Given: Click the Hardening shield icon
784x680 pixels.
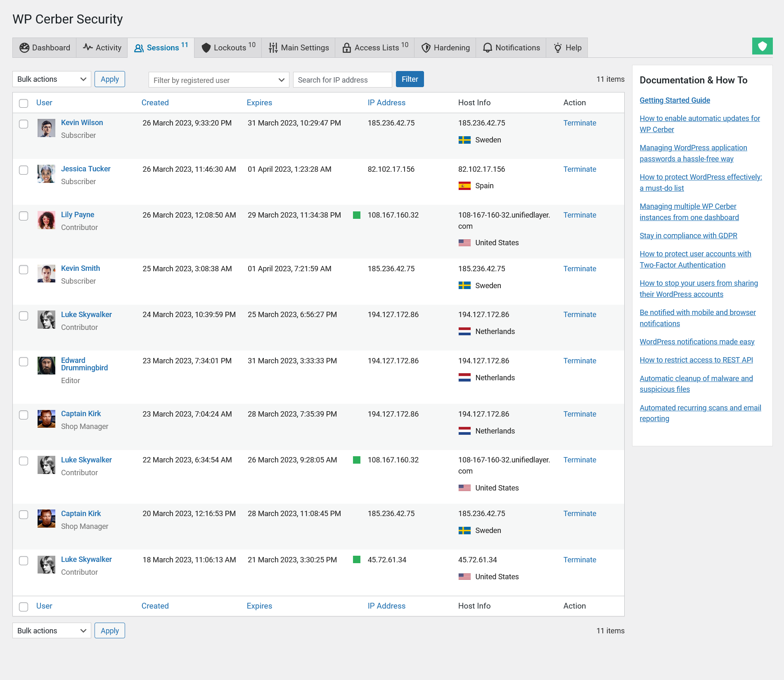Looking at the screenshot, I should [426, 47].
